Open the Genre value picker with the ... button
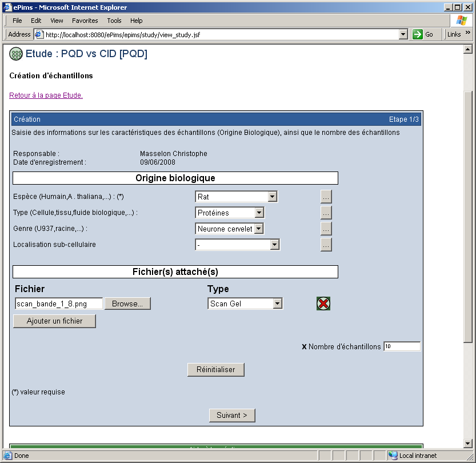 (x=326, y=228)
